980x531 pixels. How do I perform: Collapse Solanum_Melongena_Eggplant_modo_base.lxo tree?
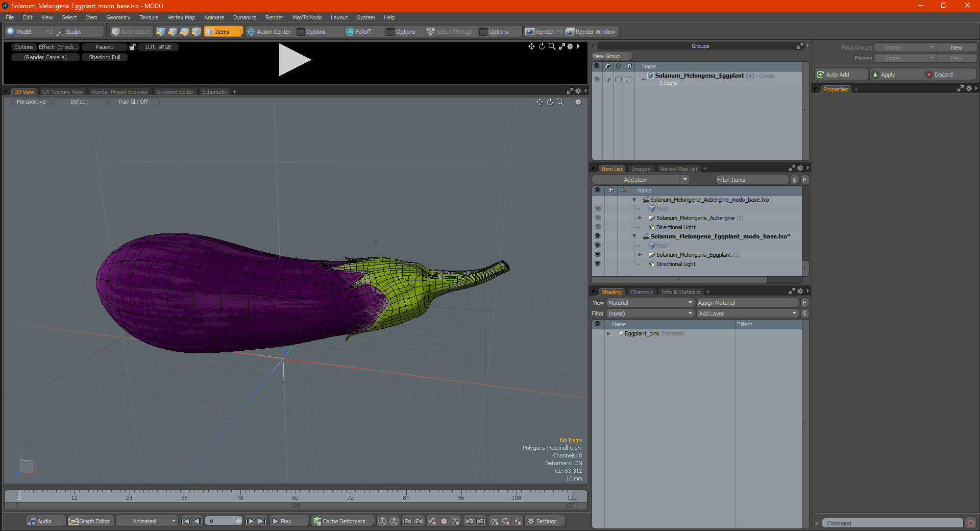(634, 236)
